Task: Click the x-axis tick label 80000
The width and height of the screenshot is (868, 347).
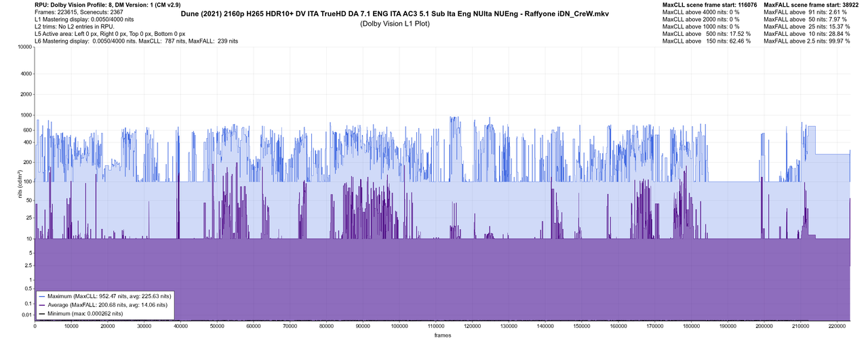Action: 327,326
